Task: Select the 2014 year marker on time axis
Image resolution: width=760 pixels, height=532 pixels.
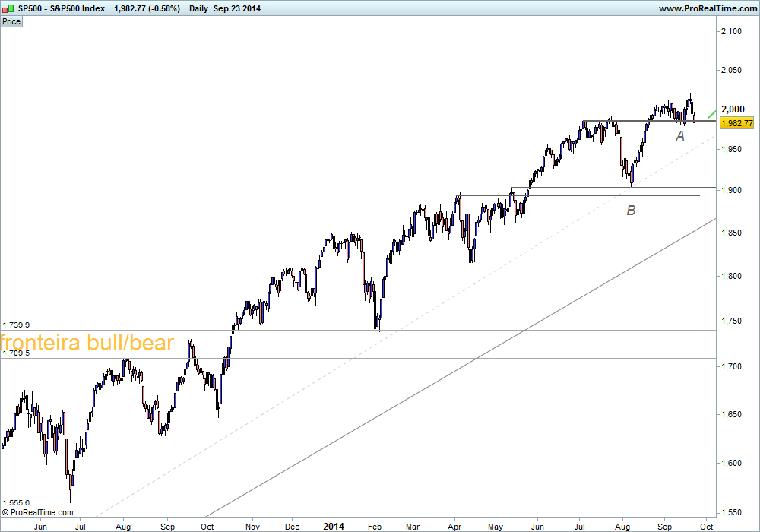Action: click(x=334, y=526)
